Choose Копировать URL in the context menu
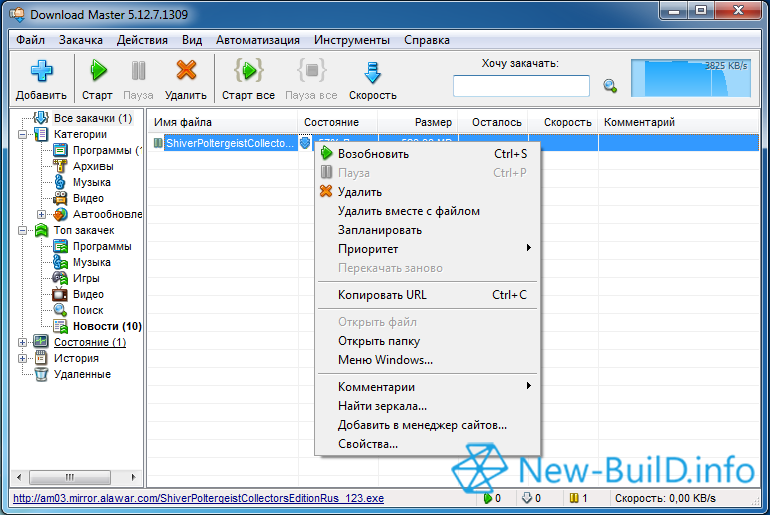Image resolution: width=770 pixels, height=515 pixels. [427, 295]
